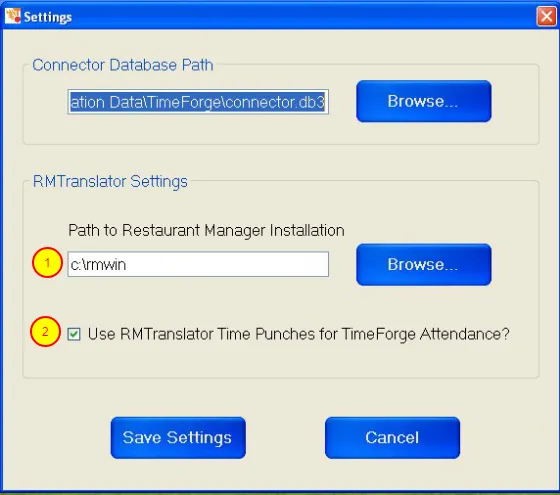The height and width of the screenshot is (495, 560).
Task: Click the 'Connector Database Path' group title
Action: (x=122, y=65)
